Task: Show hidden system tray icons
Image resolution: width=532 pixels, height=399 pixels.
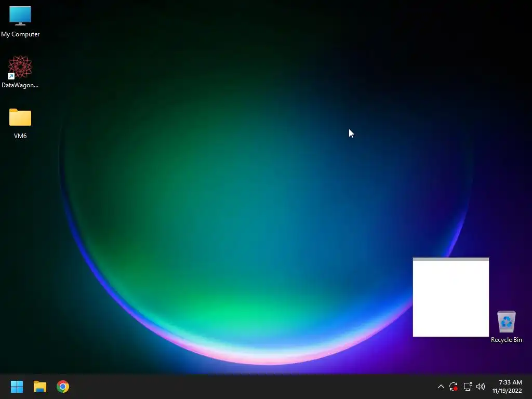Action: 441,387
